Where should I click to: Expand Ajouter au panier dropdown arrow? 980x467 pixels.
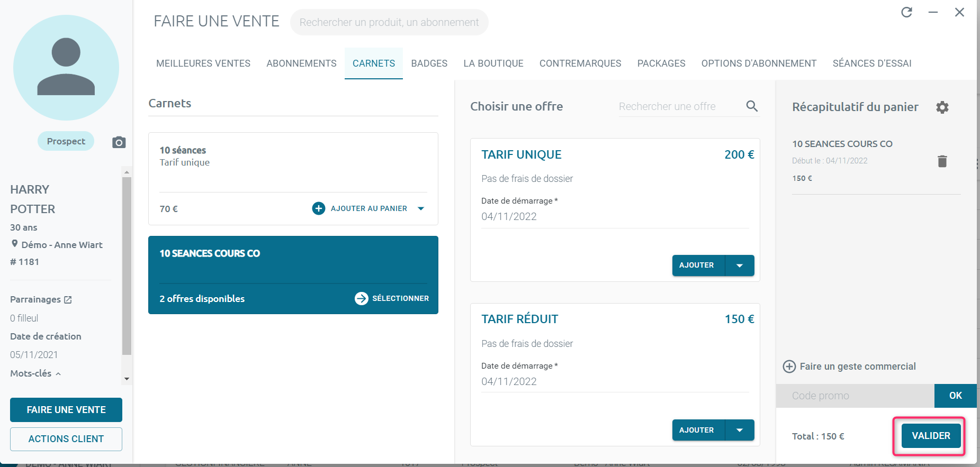[x=421, y=208]
